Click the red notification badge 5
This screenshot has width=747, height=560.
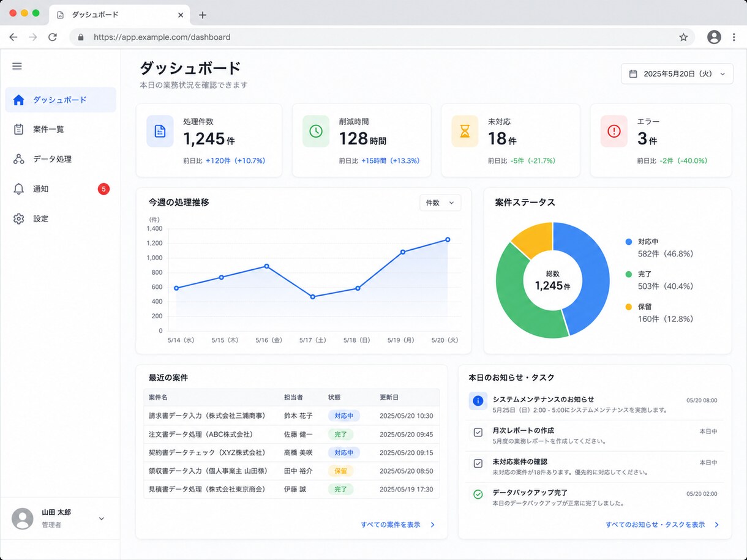(x=103, y=189)
